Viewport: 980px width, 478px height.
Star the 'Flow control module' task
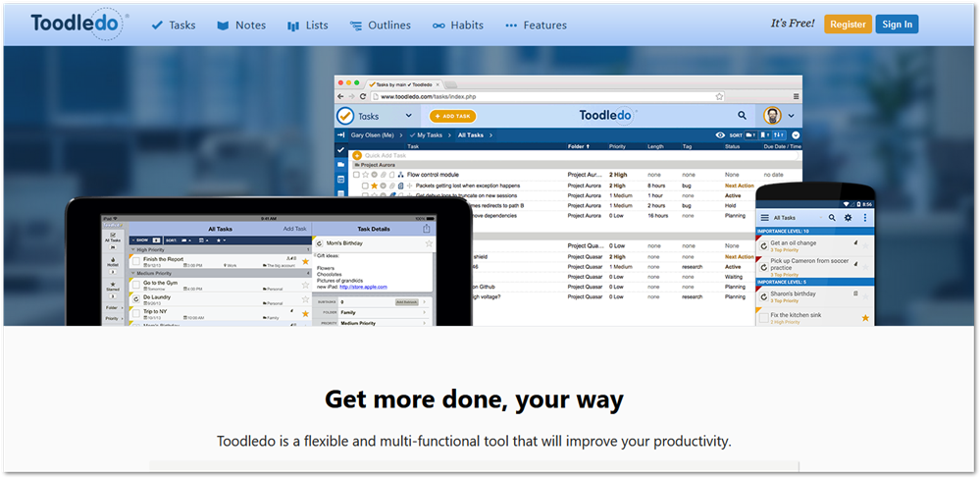point(365,175)
